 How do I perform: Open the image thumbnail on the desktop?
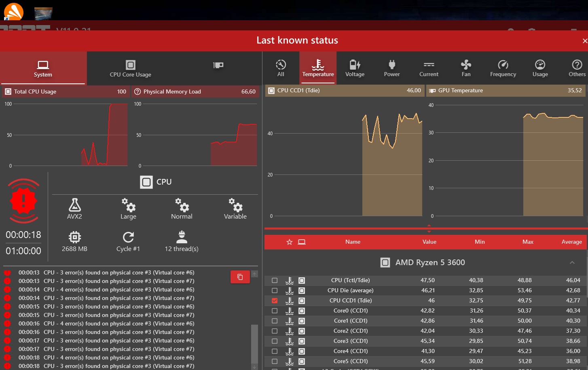43,13
